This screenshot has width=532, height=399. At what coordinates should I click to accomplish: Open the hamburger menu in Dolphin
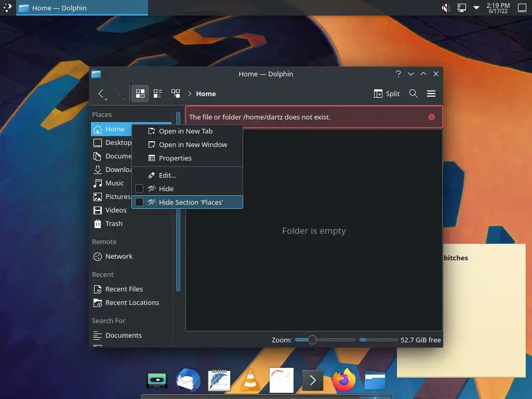pyautogui.click(x=431, y=94)
